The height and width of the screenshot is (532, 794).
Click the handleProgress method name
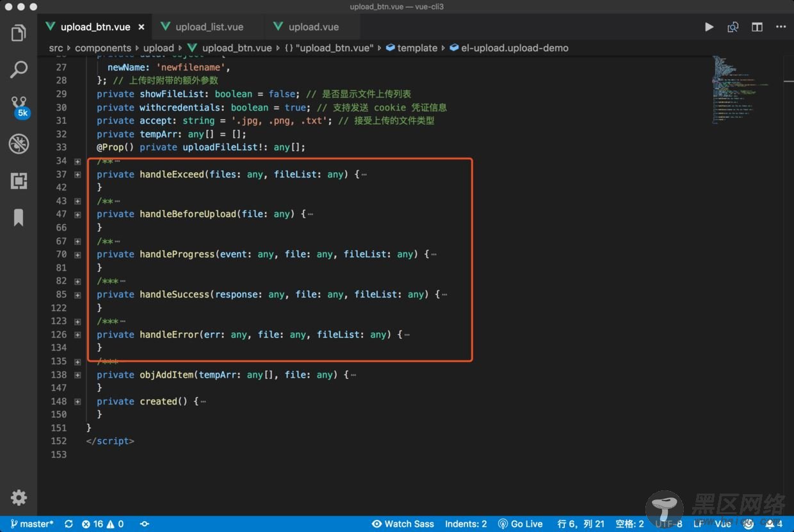tap(177, 254)
